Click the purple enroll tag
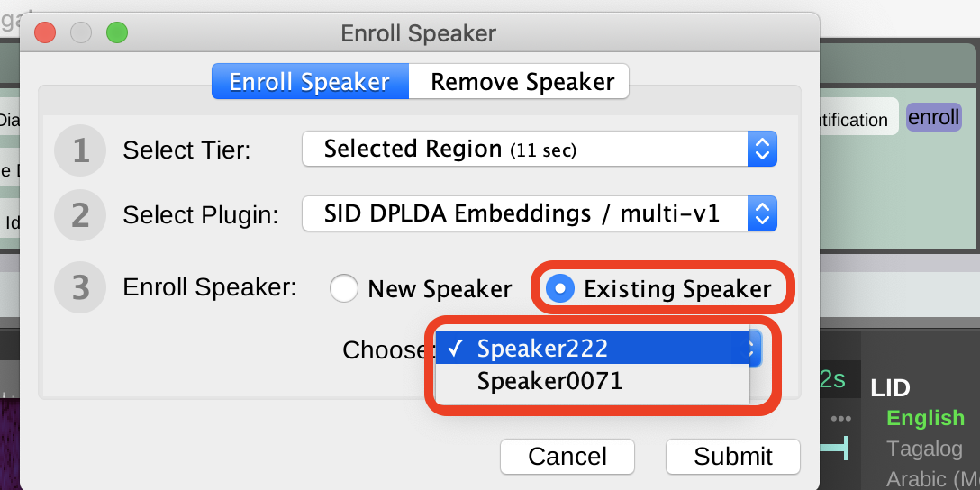The height and width of the screenshot is (490, 980). point(933,118)
